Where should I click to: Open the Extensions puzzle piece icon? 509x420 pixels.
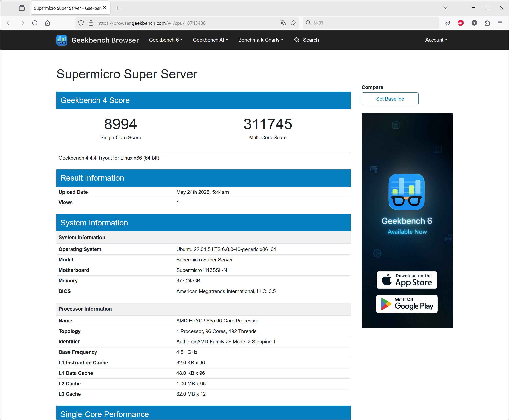point(487,23)
